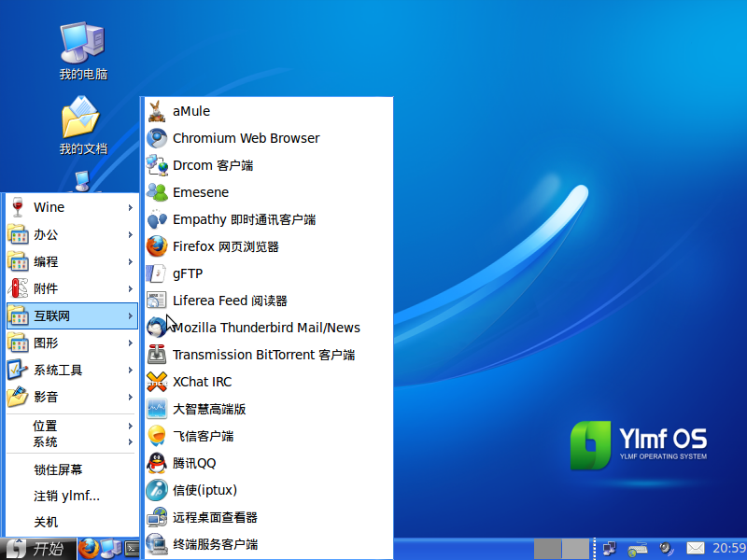Viewport: 747px width, 560px height.
Task: Click the computer quick-launch icon in the taskbar
Action: (111, 549)
